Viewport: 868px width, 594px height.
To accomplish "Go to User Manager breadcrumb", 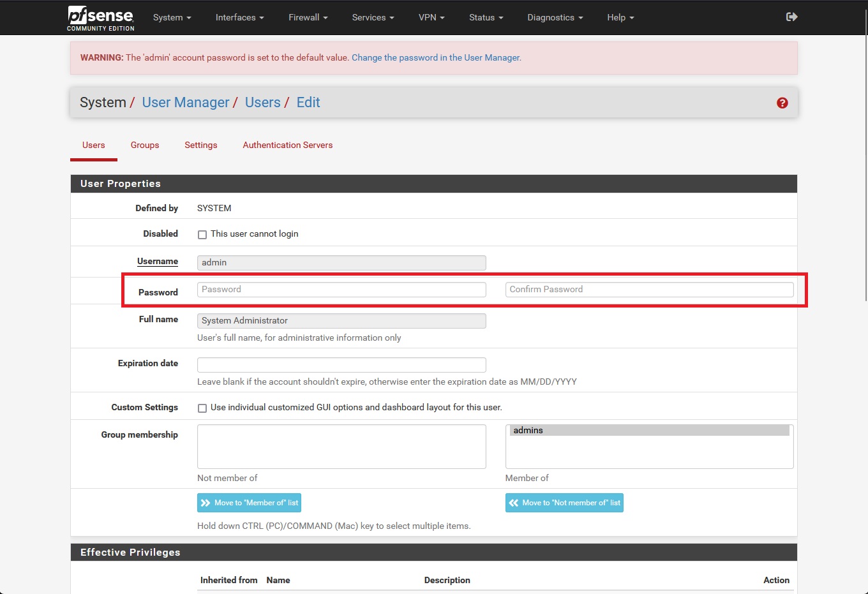I will (186, 103).
